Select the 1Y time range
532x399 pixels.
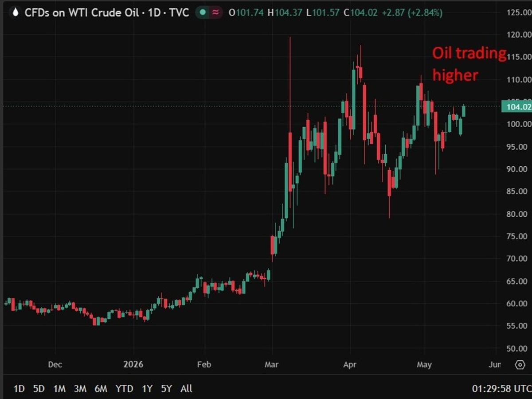(x=147, y=389)
